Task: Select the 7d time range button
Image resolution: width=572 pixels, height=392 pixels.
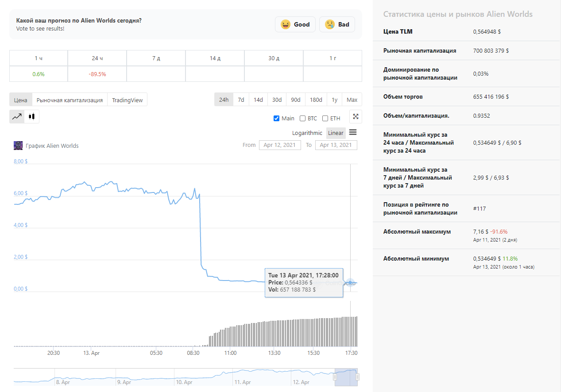Action: click(x=241, y=100)
